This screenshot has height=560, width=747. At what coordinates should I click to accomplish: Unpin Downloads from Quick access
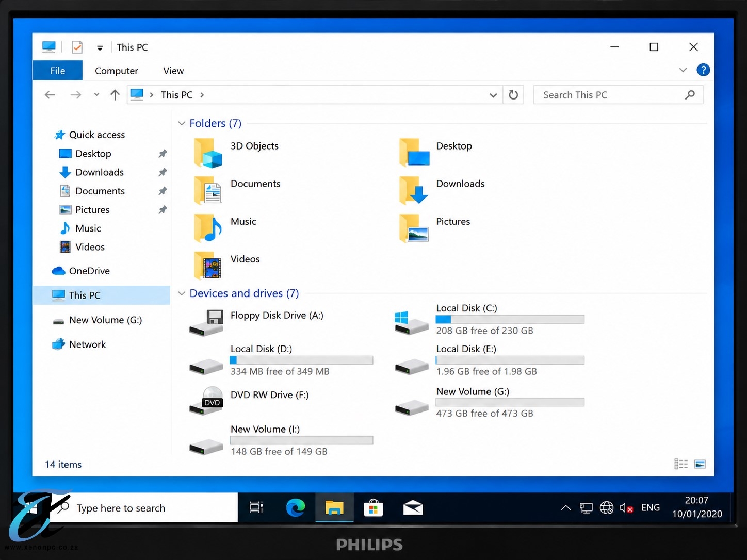pos(163,172)
